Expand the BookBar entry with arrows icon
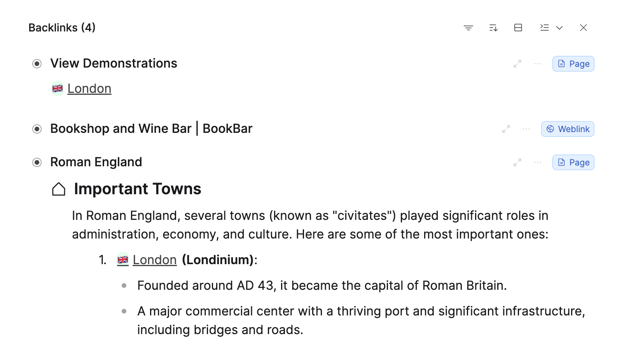Viewport: 629px width, 364px height. [x=506, y=129]
